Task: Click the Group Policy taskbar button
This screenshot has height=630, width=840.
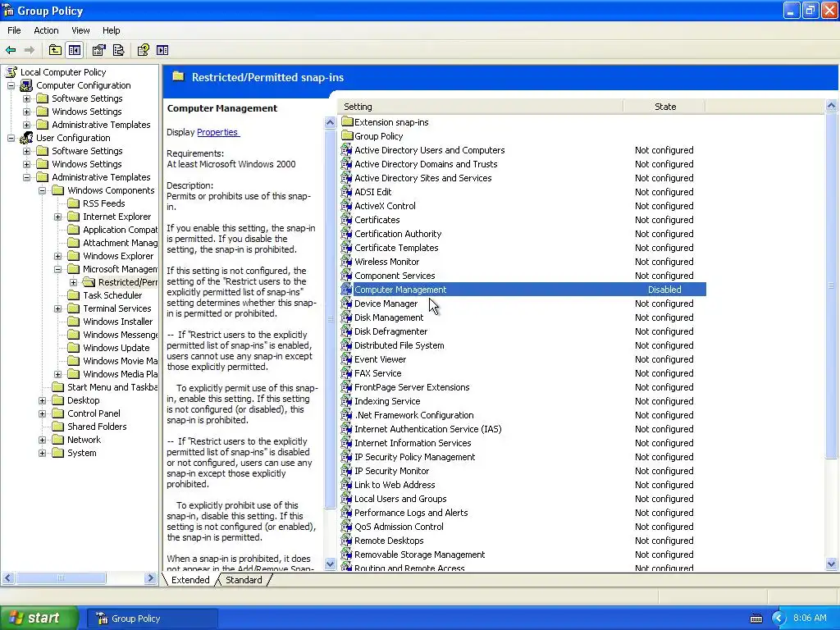Action: pyautogui.click(x=153, y=619)
